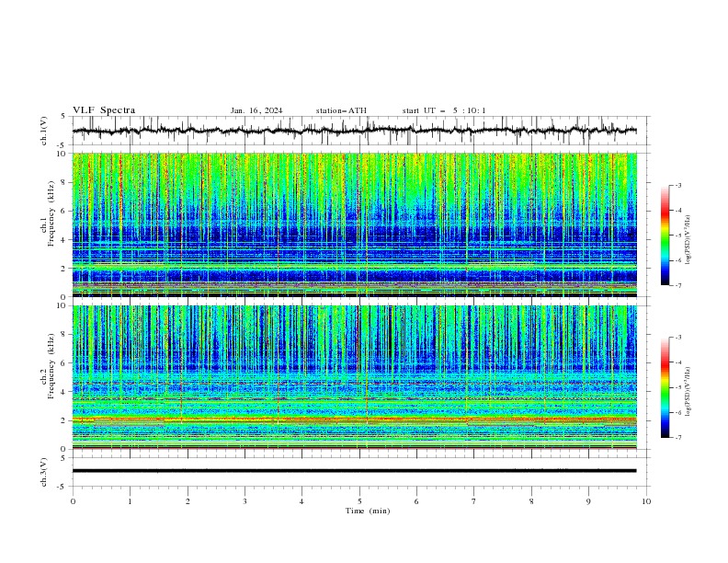The width and height of the screenshot is (728, 563).
Task: Click the "VLF Spectra" plot title
Action: tap(104, 110)
